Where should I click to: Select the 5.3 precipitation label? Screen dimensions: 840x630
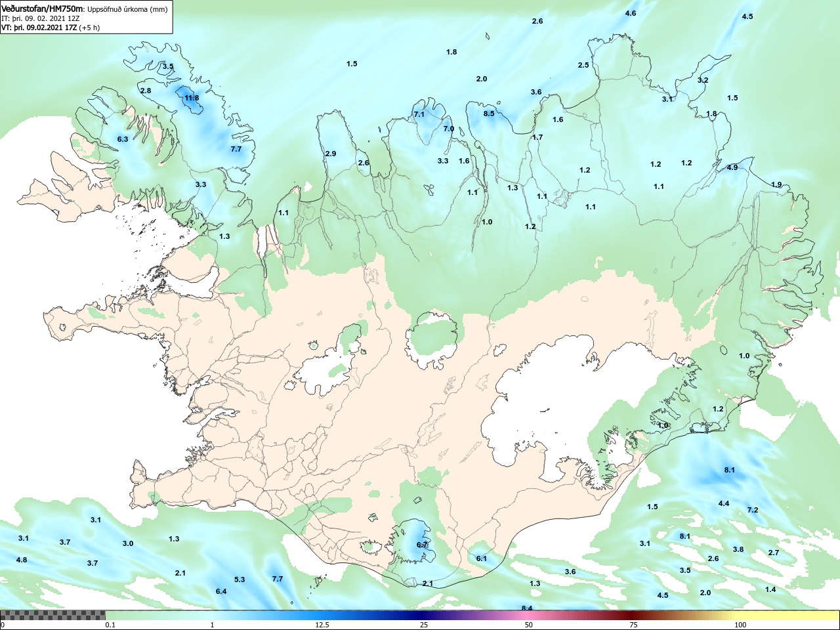point(240,579)
